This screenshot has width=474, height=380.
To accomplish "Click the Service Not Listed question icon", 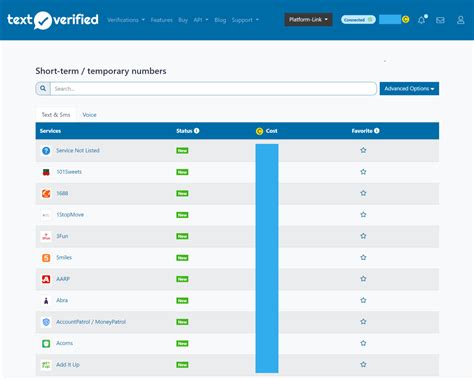I will point(46,151).
